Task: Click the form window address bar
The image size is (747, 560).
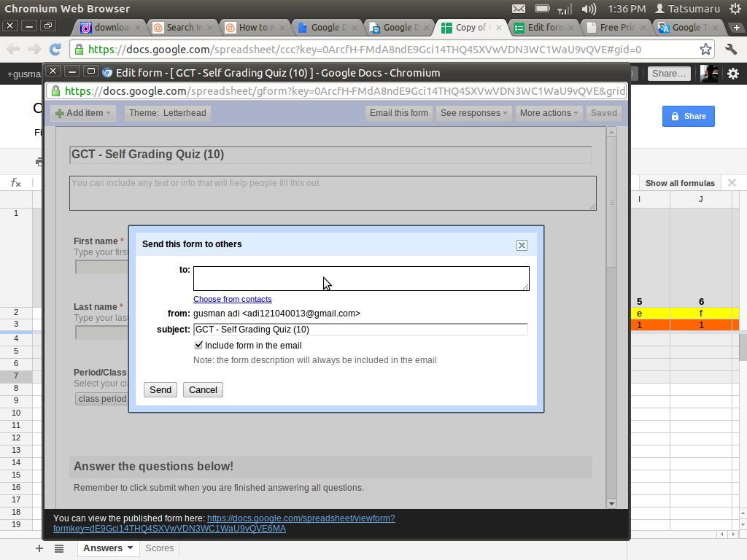Action: pyautogui.click(x=336, y=91)
